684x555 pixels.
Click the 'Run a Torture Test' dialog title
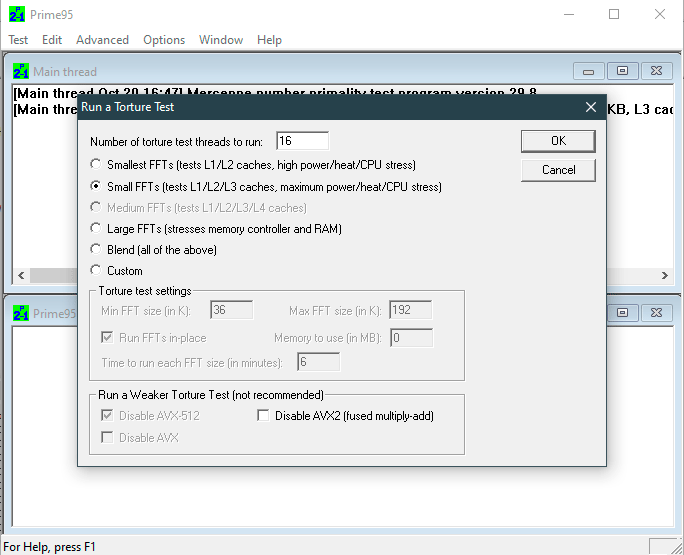[128, 107]
